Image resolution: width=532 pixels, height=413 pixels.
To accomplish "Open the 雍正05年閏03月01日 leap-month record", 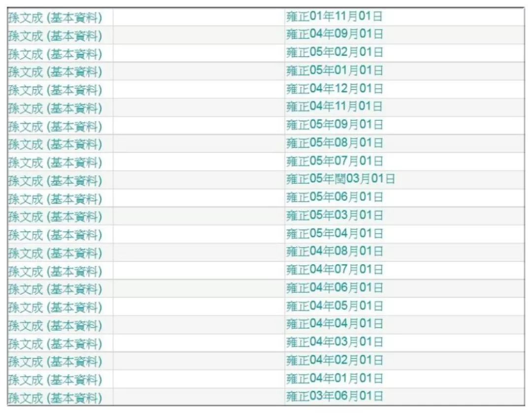I will pos(340,179).
